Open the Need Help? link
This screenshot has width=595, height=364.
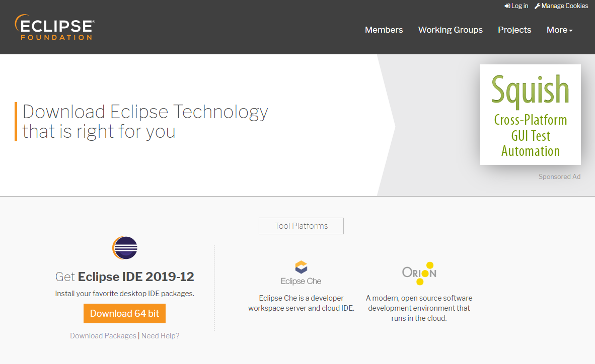coord(160,335)
